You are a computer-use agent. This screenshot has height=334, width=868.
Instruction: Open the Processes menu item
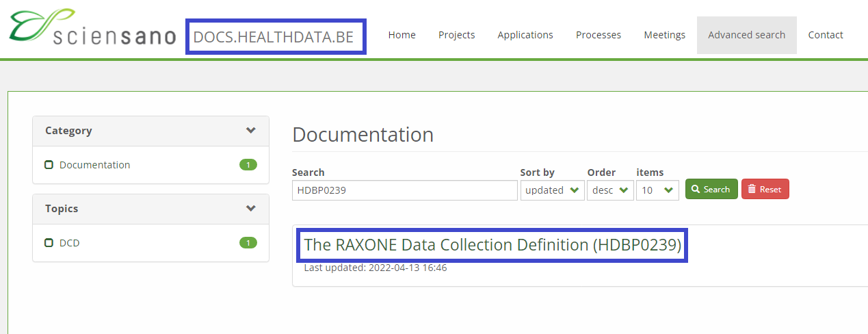[x=598, y=35]
